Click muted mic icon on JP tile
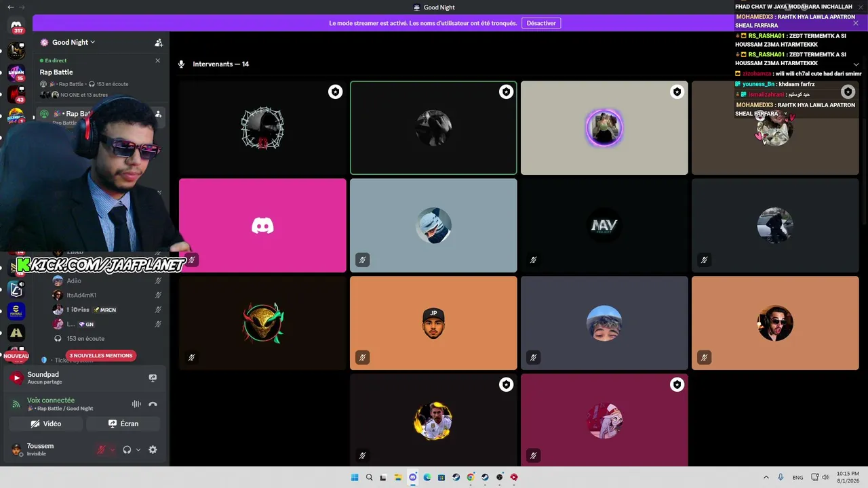This screenshot has width=868, height=488. tap(363, 357)
